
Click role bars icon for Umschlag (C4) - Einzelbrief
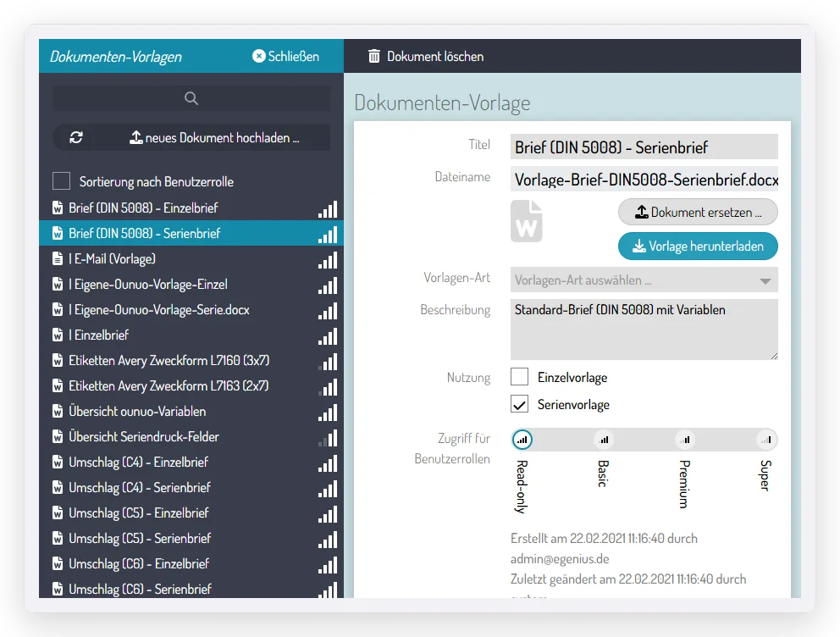pos(328,463)
